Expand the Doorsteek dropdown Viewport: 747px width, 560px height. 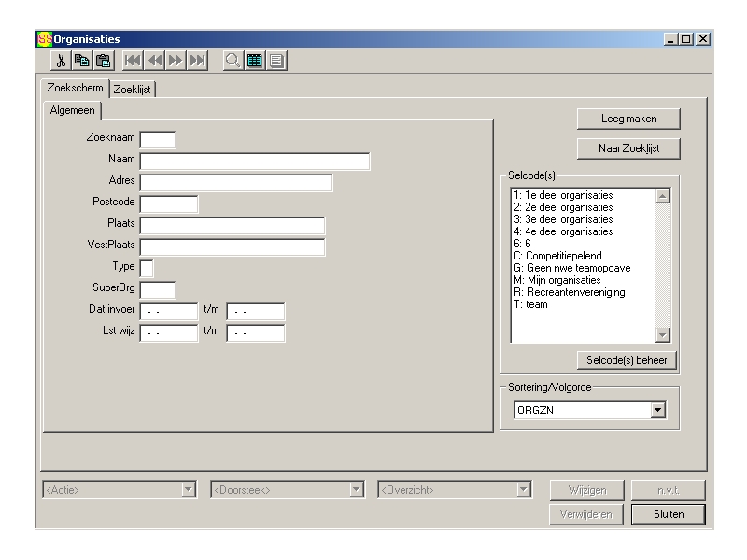[x=355, y=489]
